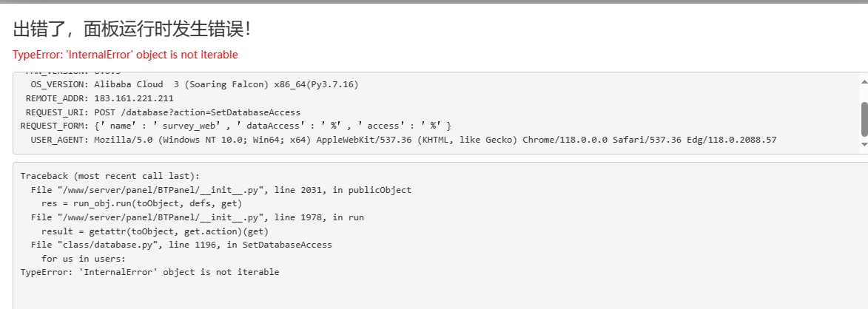Click the red TypeError message under the title

point(125,55)
